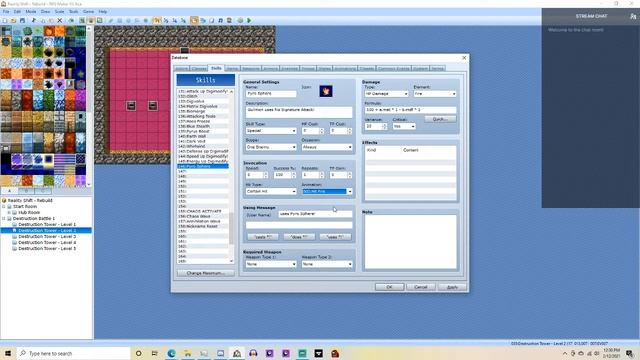Open the Damage Type dropdown

pos(386,94)
